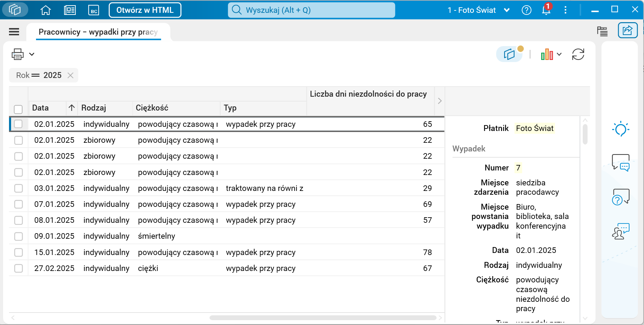Click the help question mark icon
The width and height of the screenshot is (644, 325).
[x=526, y=10]
